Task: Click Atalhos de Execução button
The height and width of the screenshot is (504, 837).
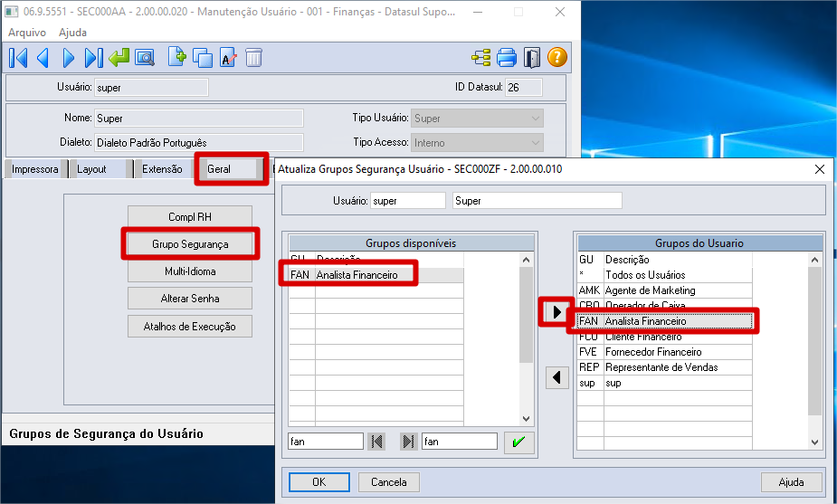Action: pos(190,327)
